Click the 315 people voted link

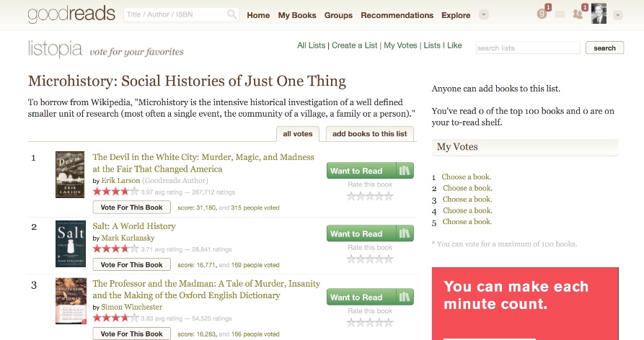click(x=255, y=208)
